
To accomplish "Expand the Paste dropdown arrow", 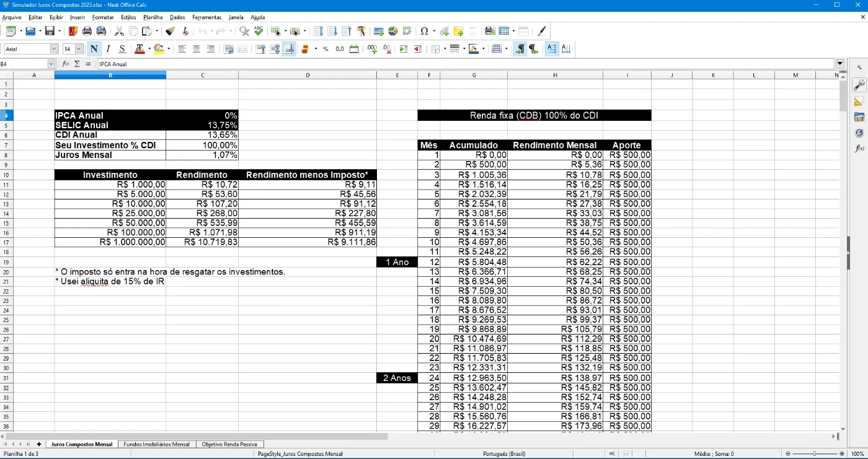I will pos(157,31).
